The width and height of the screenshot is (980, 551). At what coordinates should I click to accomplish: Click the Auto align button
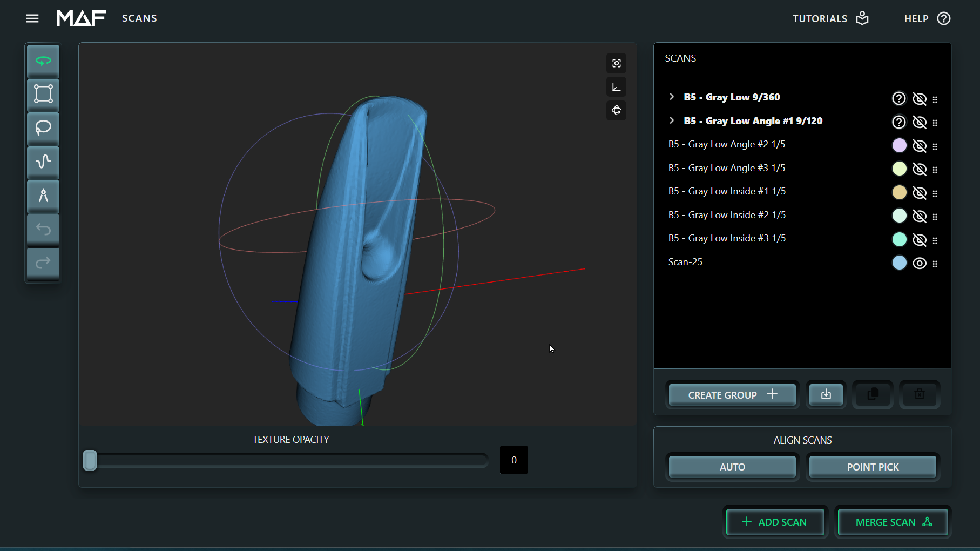pyautogui.click(x=732, y=467)
